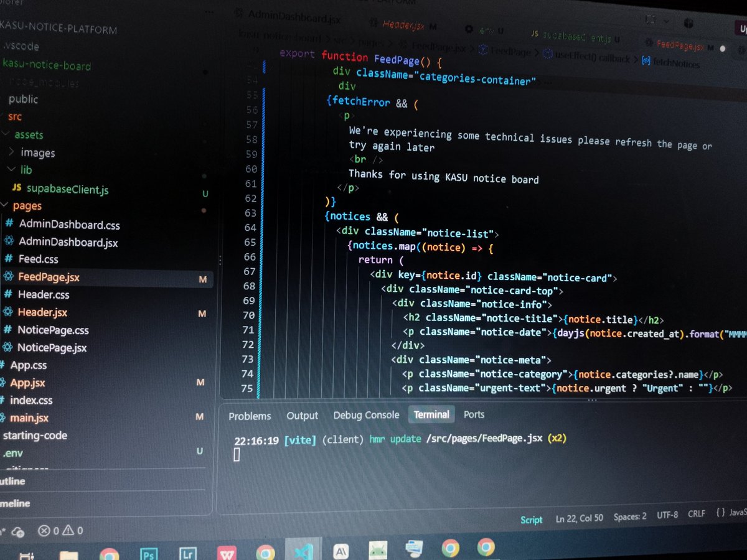Expand the Timeline section
Screen dimensions: 747x560
point(15,503)
